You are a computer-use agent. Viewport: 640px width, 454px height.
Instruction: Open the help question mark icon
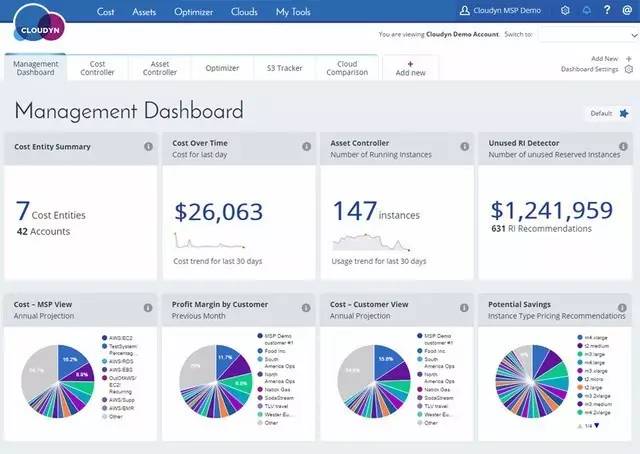(x=607, y=11)
